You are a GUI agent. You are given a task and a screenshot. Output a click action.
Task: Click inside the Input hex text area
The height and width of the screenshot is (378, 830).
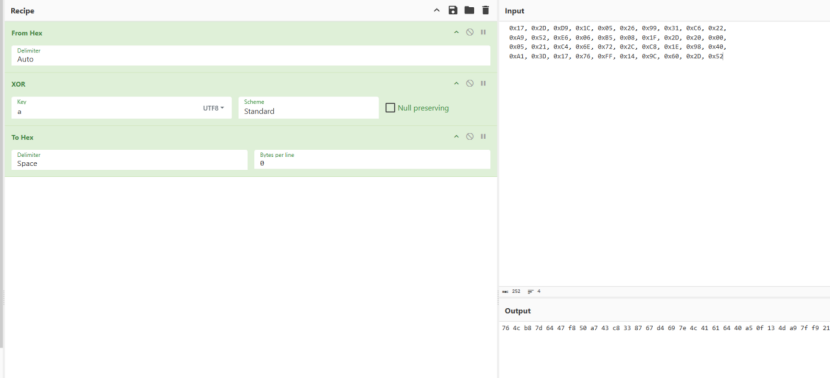coord(664,154)
